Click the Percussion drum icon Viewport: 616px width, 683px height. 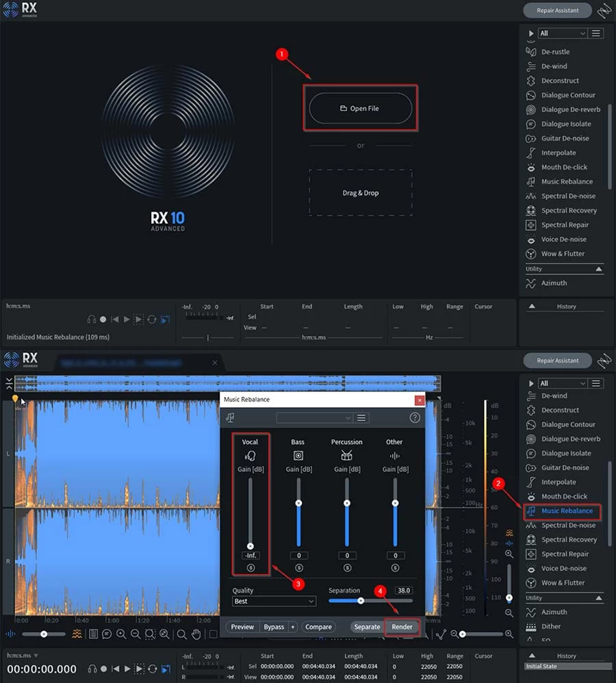346,455
